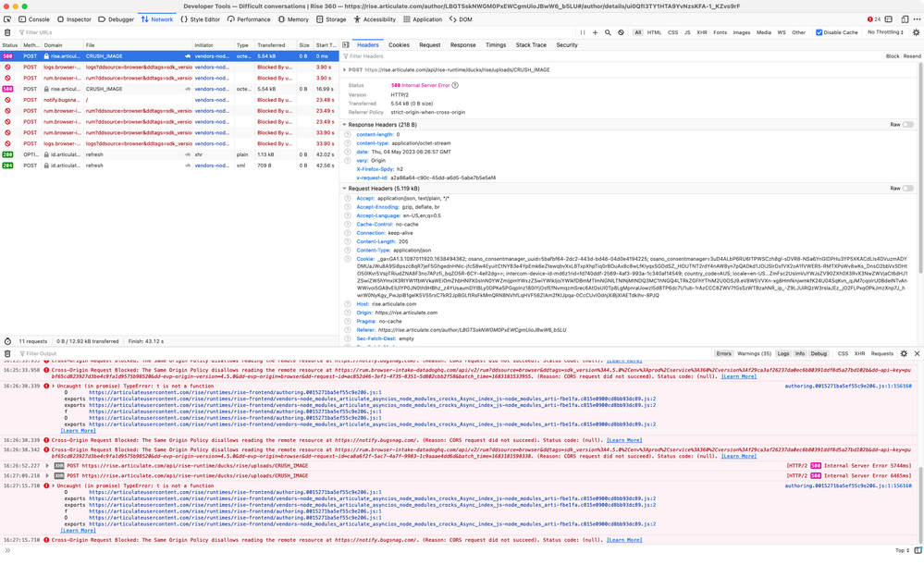Collapse the Request Headers section
The width and height of the screenshot is (924, 565).
(x=344, y=189)
